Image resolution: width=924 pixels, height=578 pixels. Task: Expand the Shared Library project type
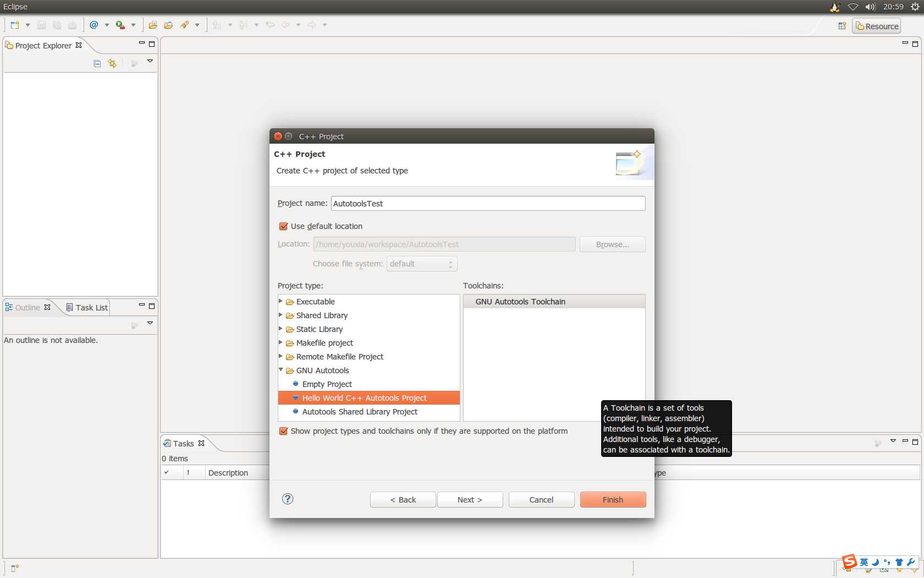pos(281,315)
